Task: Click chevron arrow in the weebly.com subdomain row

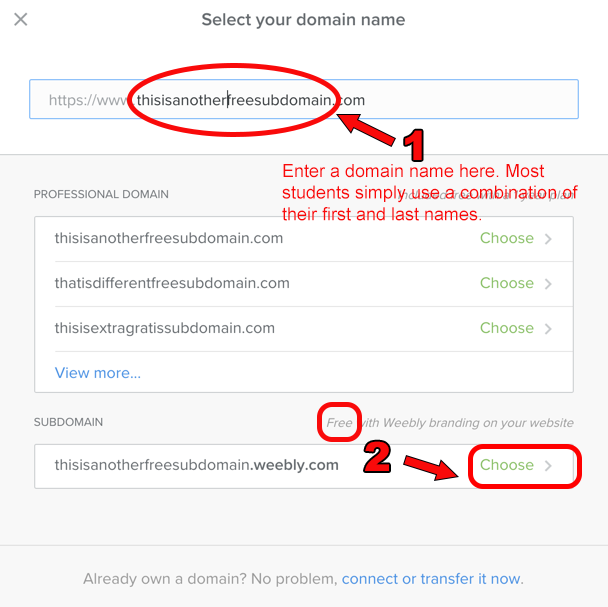Action: tap(548, 466)
